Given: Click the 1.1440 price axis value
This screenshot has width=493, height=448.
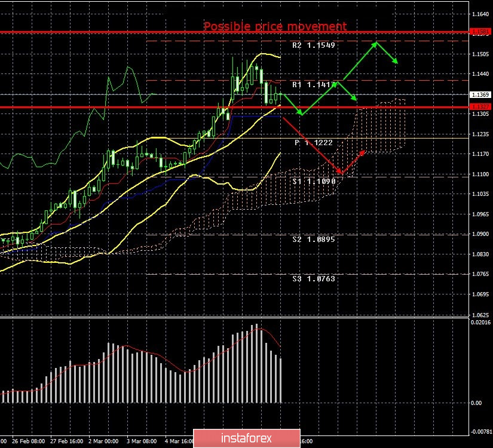Looking at the screenshot, I should [x=480, y=74].
